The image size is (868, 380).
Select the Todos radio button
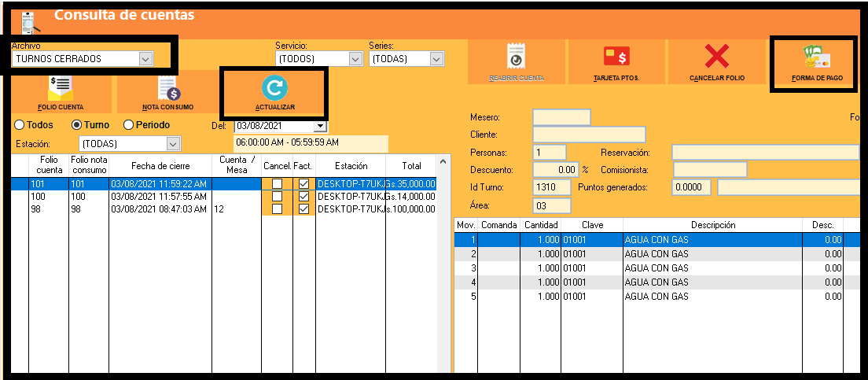pos(20,125)
